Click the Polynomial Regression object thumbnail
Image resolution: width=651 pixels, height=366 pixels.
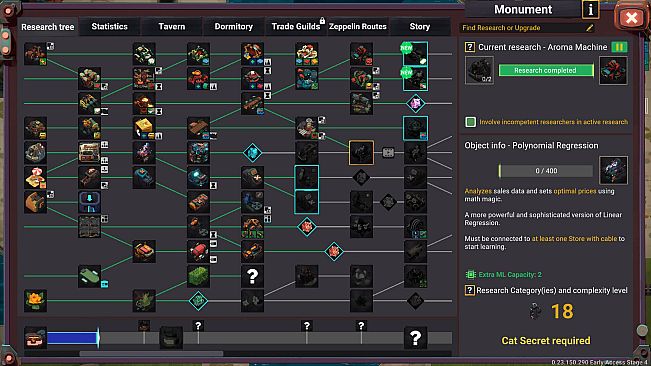613,170
